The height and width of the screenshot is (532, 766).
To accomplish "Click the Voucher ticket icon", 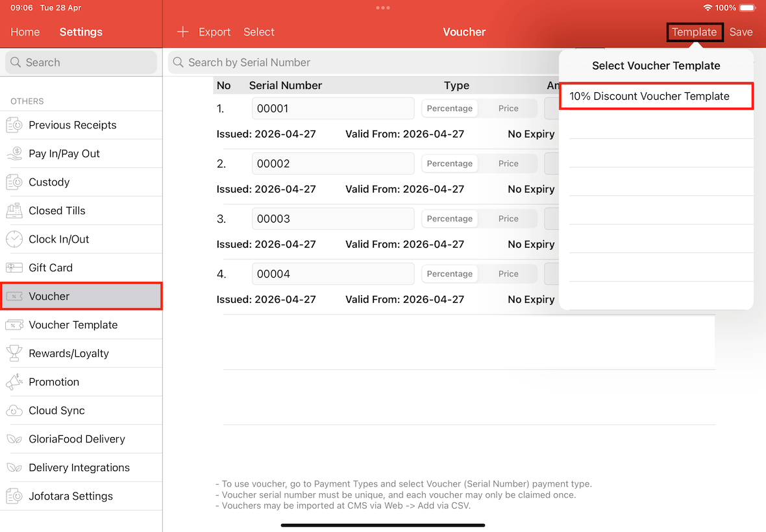I will point(14,296).
